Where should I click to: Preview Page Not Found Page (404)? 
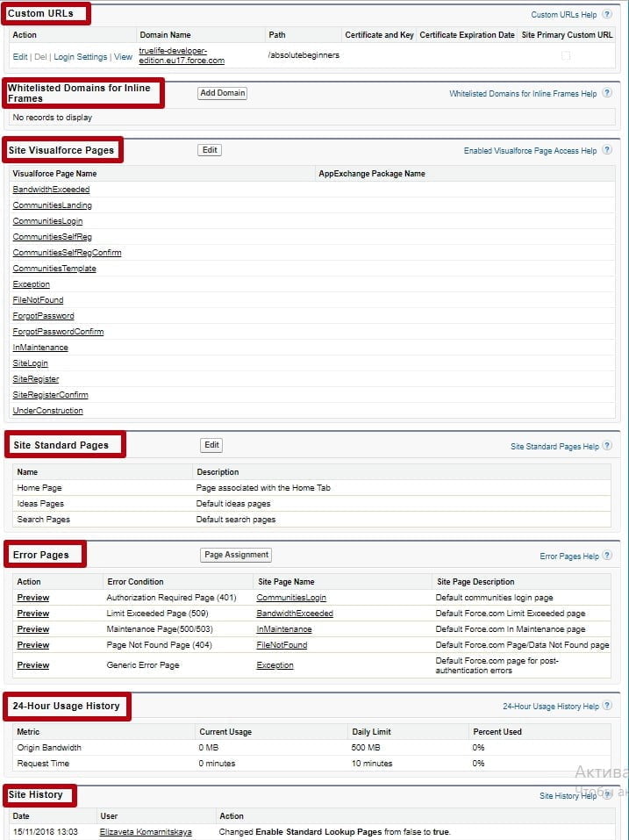pyautogui.click(x=33, y=645)
